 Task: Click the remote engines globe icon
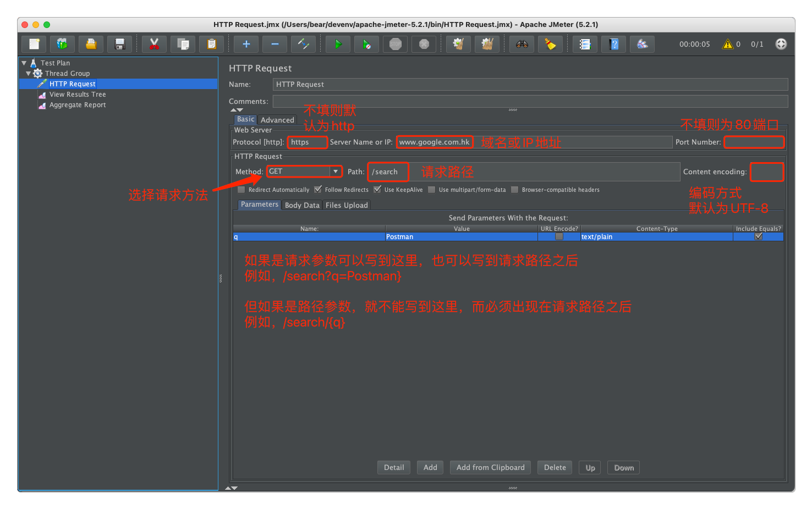781,44
